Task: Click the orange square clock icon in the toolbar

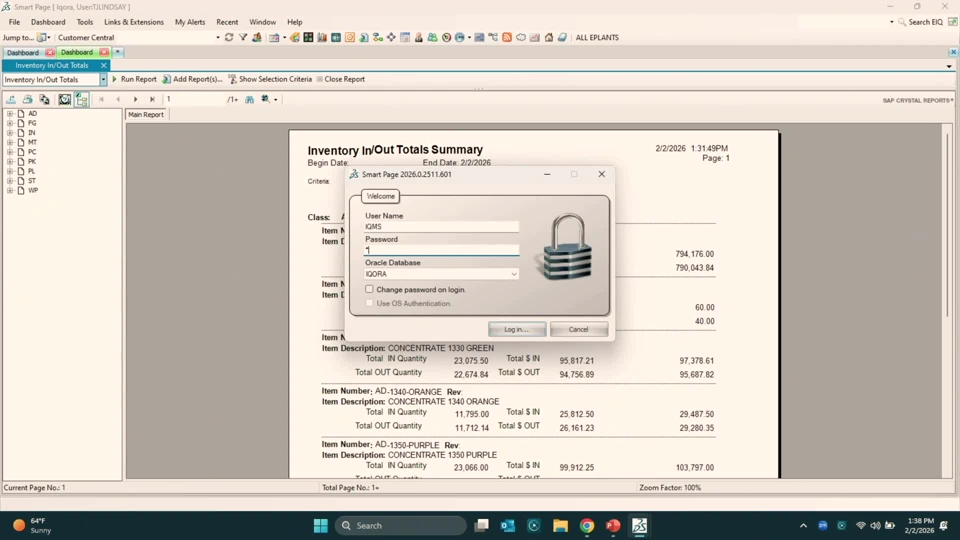Action: click(x=350, y=37)
